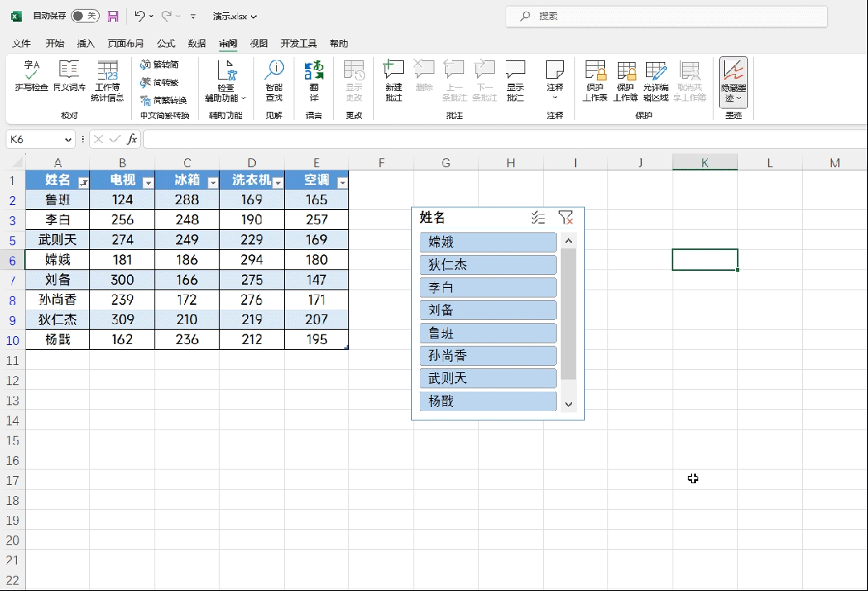Select the column A header
The height and width of the screenshot is (591, 868).
(58, 162)
